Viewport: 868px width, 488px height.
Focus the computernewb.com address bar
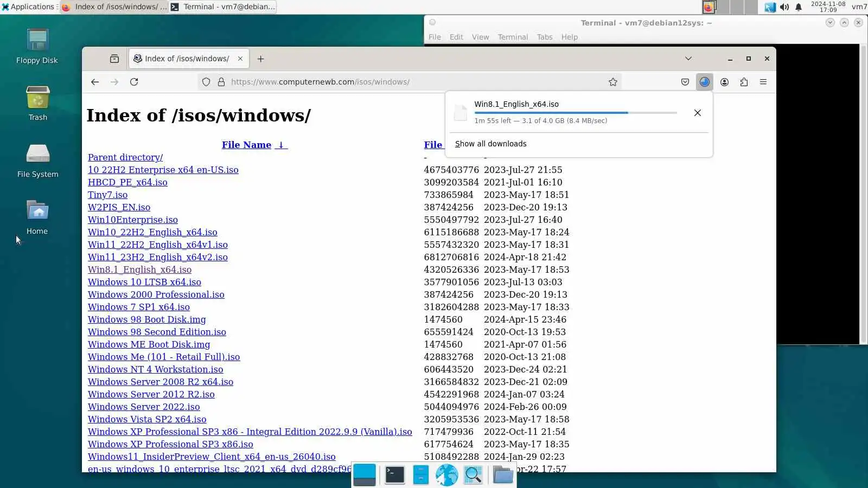click(x=410, y=82)
